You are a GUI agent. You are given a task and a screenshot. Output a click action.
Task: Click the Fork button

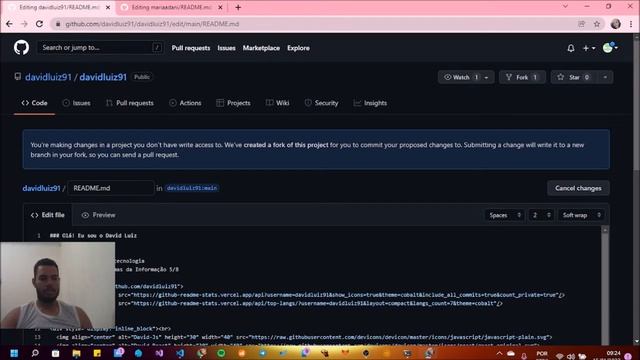[522, 77]
